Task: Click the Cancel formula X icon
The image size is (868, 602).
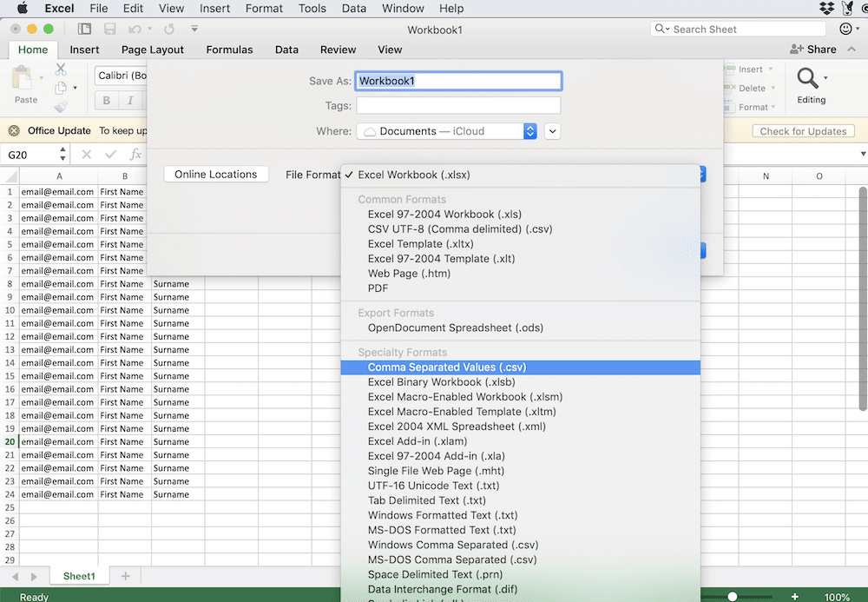Action: (x=86, y=155)
